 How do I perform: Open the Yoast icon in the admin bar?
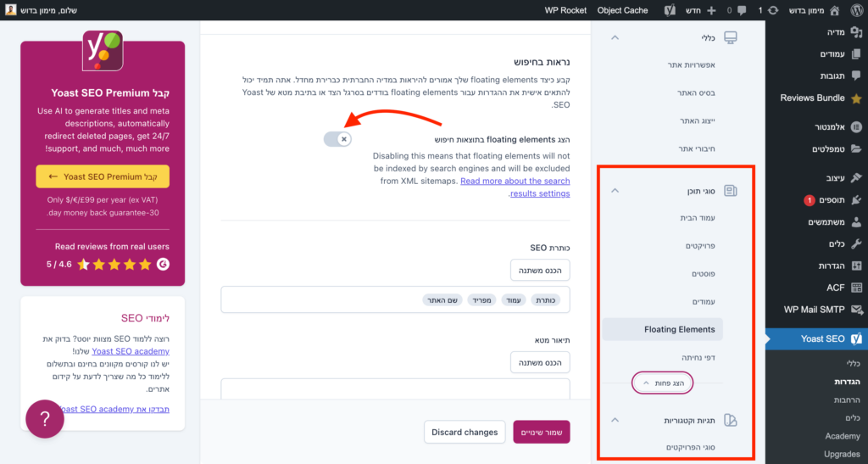tap(670, 10)
